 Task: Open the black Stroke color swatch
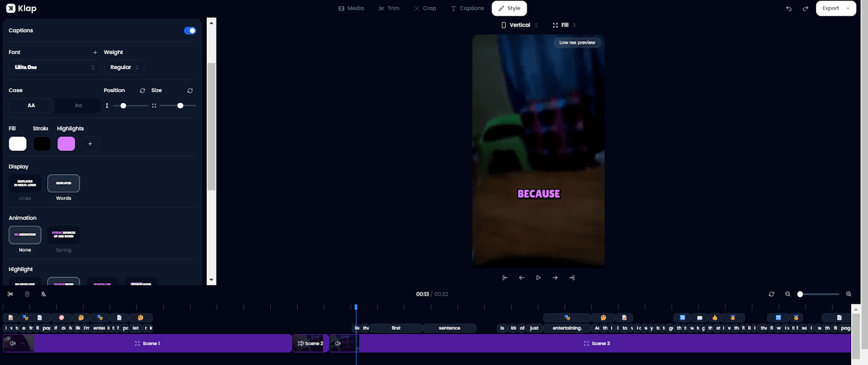(x=42, y=144)
